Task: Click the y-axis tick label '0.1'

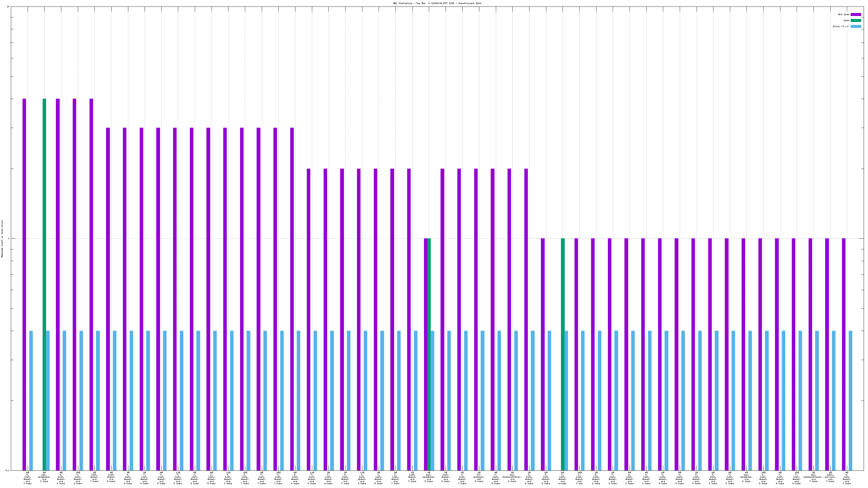Action: coord(7,470)
